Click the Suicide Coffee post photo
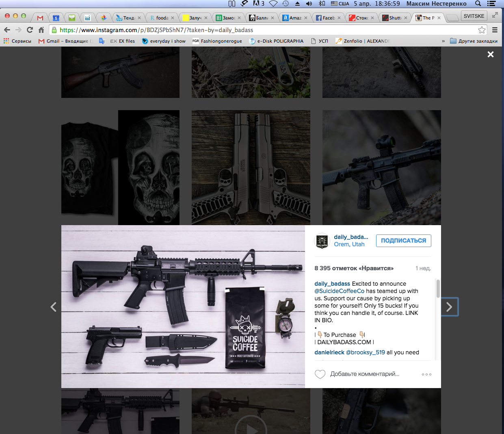This screenshot has height=434, width=504. click(x=183, y=306)
